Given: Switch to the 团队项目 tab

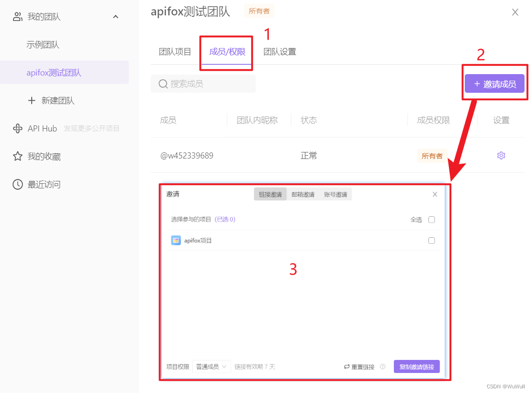Looking at the screenshot, I should click(175, 52).
